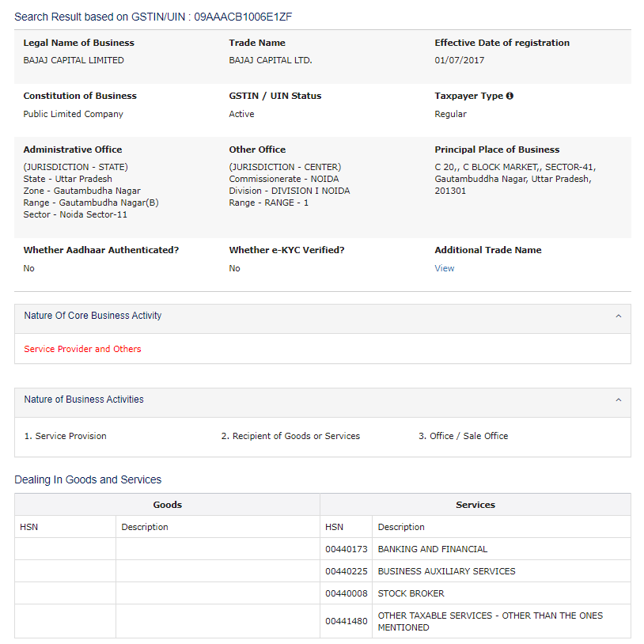
Task: Collapse the Nature of Business Activities section
Action: click(618, 400)
